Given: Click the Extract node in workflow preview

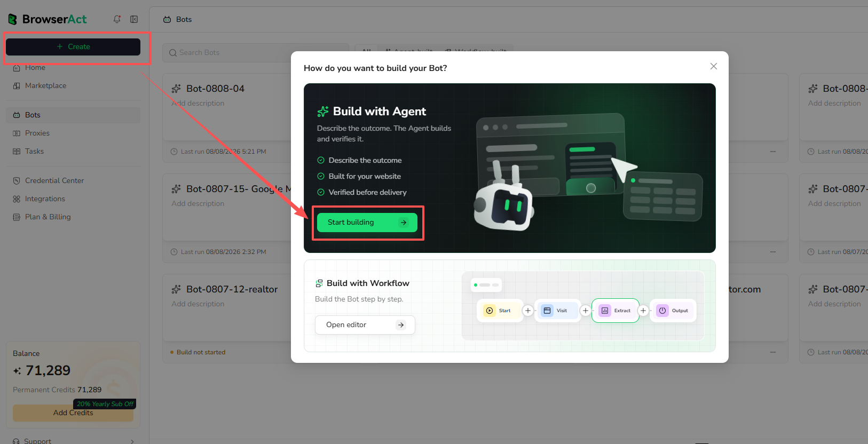Looking at the screenshot, I should click(x=616, y=311).
